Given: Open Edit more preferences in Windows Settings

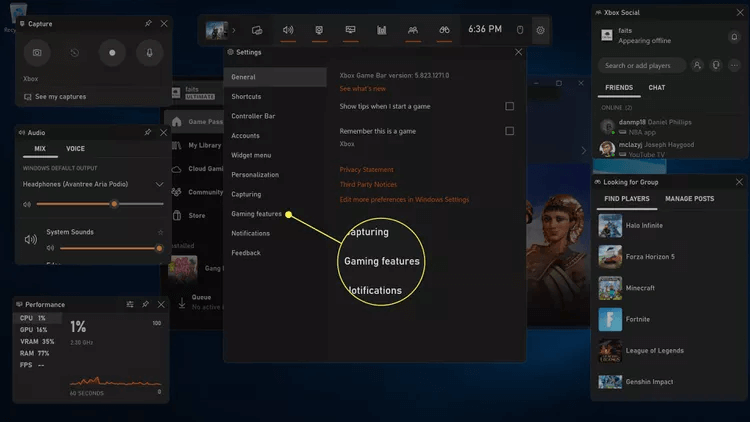Looking at the screenshot, I should 404,200.
